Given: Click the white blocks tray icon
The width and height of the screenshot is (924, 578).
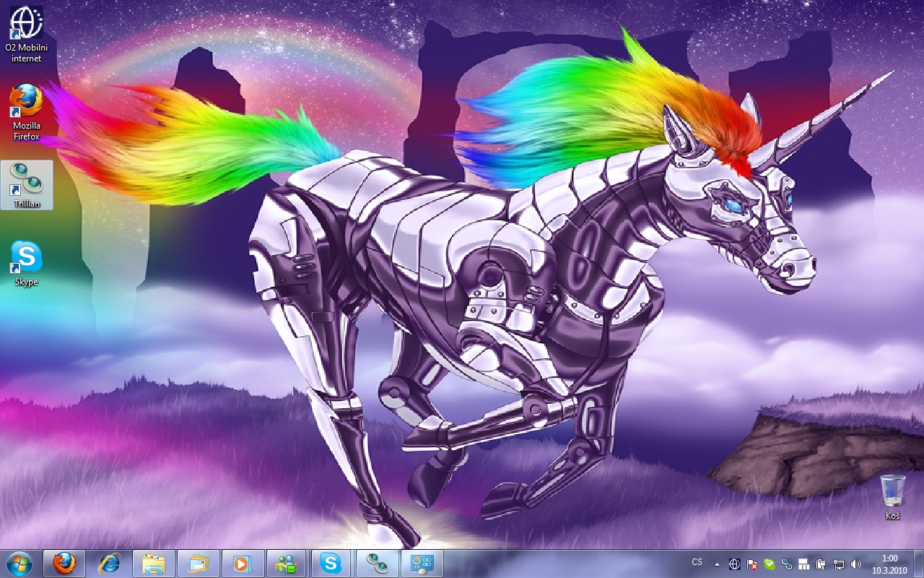Looking at the screenshot, I should point(803,564).
